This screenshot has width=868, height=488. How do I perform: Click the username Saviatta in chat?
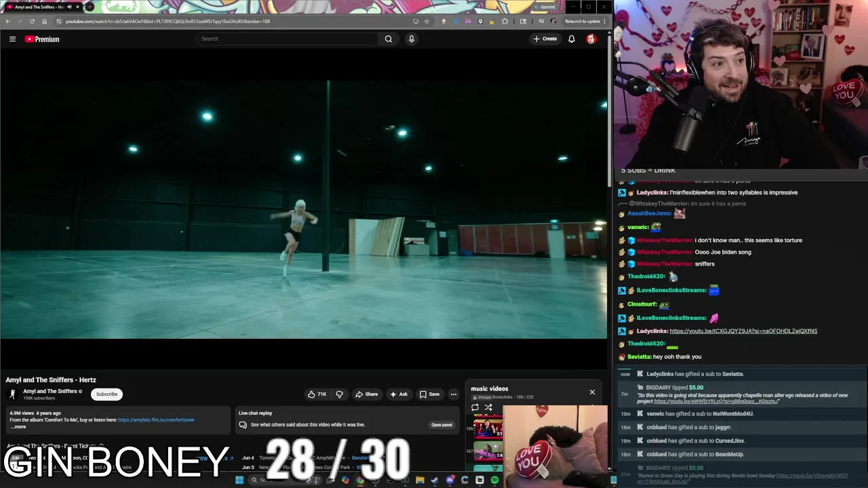[639, 357]
